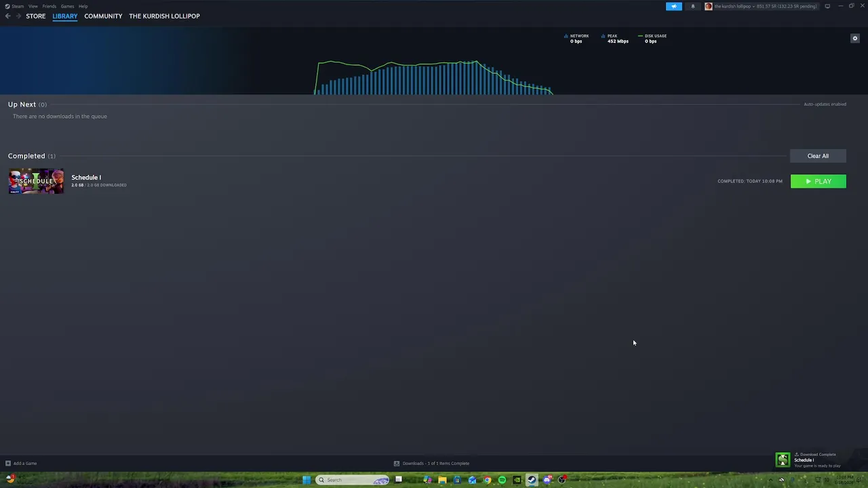The height and width of the screenshot is (488, 868).
Task: Switch to the COMMUNITY tab
Action: pos(103,16)
